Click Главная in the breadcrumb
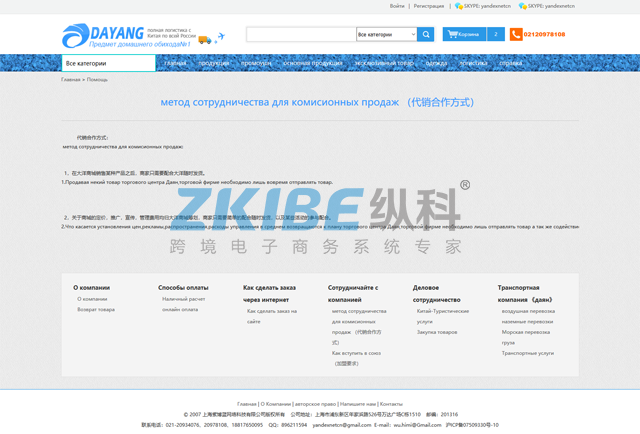 pyautogui.click(x=71, y=80)
